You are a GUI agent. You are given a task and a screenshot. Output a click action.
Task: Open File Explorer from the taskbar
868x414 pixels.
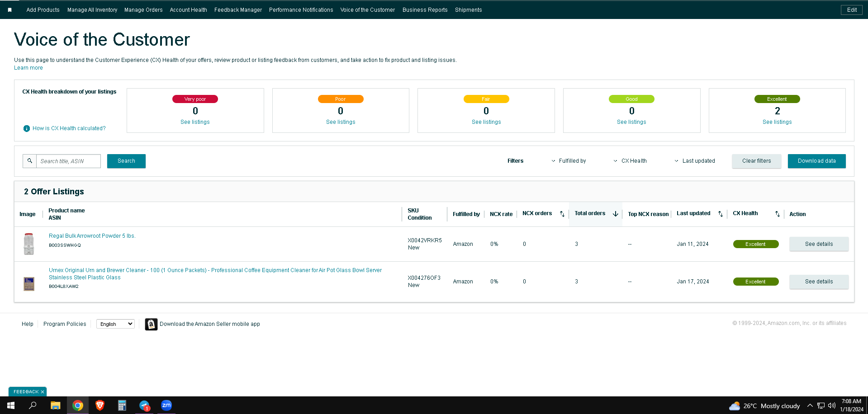[55, 405]
